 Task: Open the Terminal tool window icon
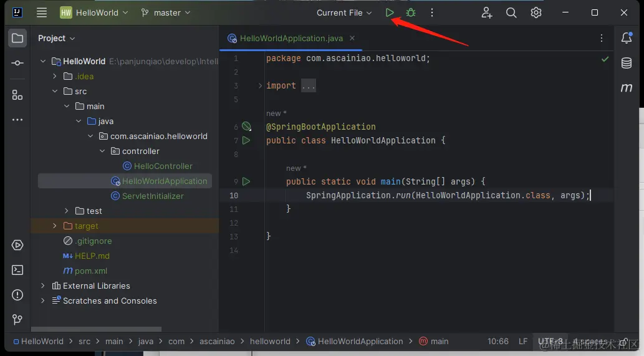[17, 270]
